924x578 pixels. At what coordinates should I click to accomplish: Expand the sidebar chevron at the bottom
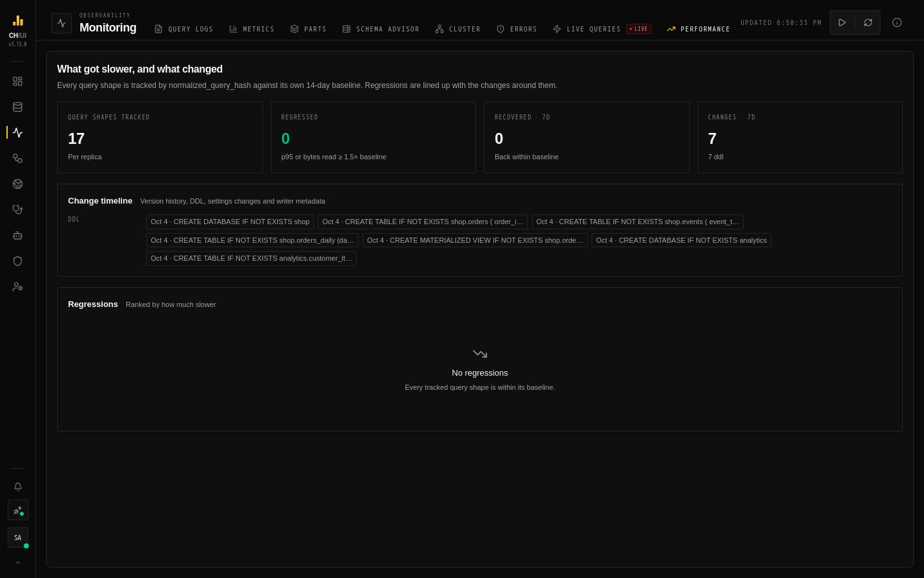[x=18, y=563]
